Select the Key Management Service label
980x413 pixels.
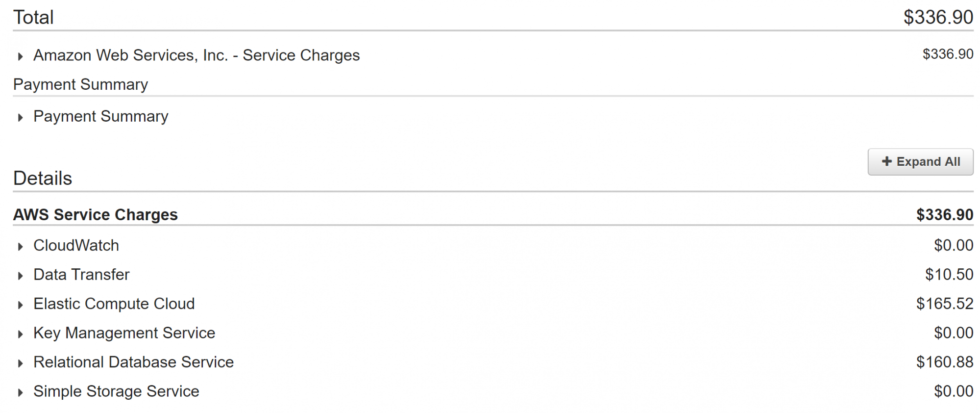point(124,333)
